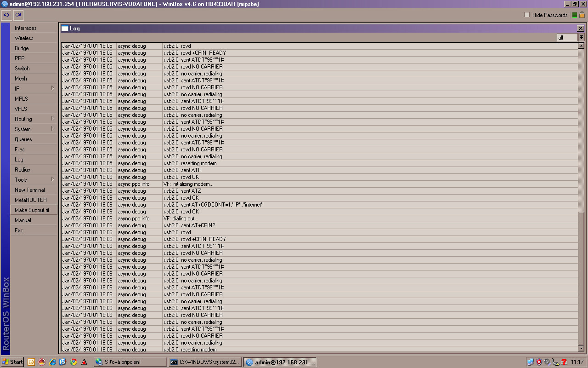Click the red question mark tray icon

pyautogui.click(x=564, y=362)
